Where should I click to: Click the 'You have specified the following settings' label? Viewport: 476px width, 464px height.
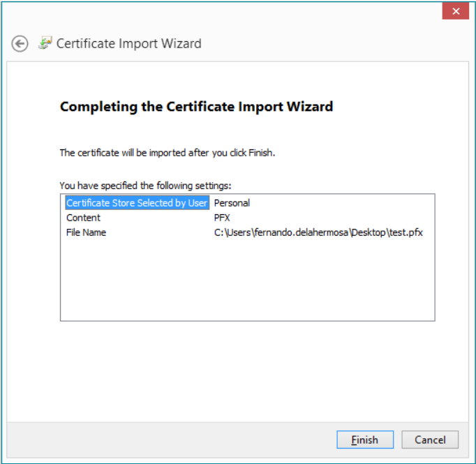pos(145,186)
